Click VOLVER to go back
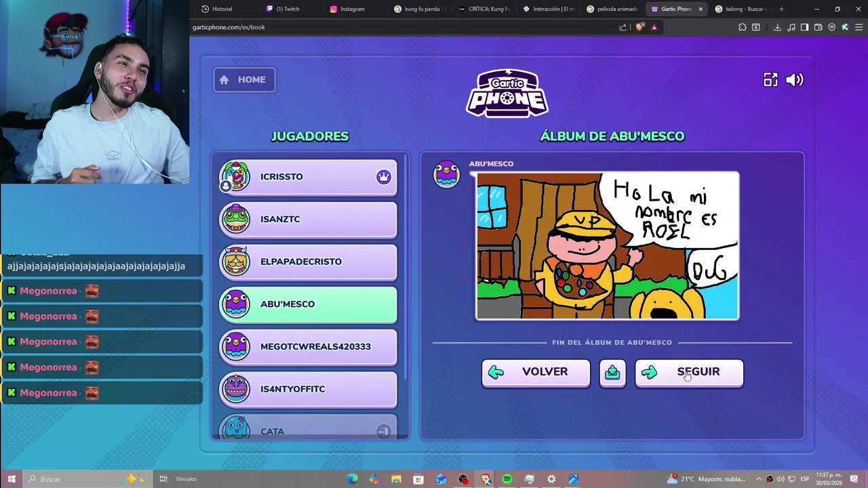 (x=536, y=372)
